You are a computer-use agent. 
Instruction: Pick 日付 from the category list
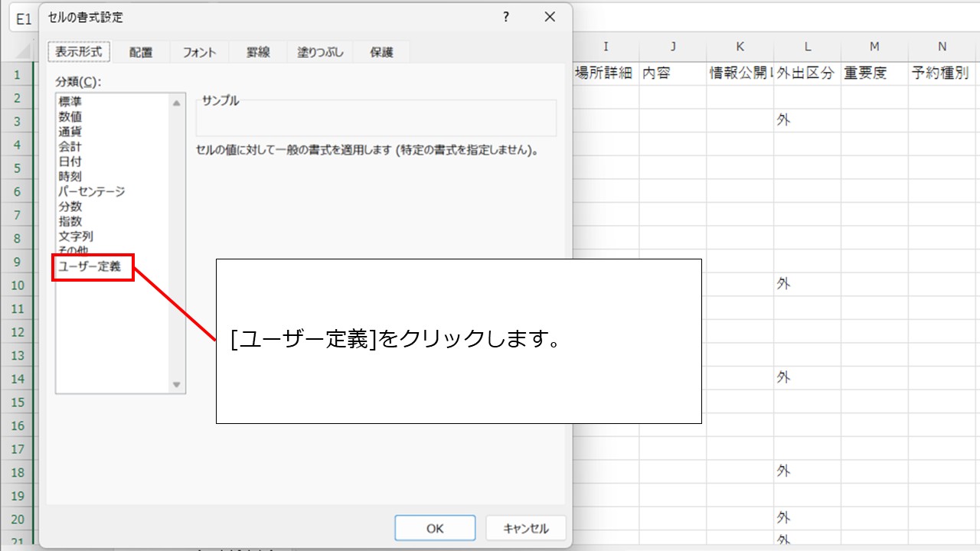(x=70, y=161)
